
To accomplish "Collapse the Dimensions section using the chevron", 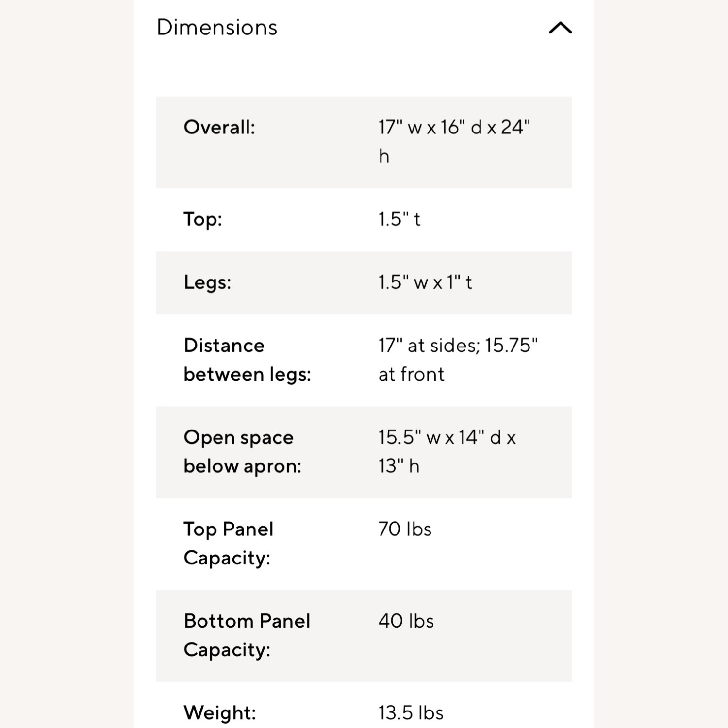I will [560, 28].
